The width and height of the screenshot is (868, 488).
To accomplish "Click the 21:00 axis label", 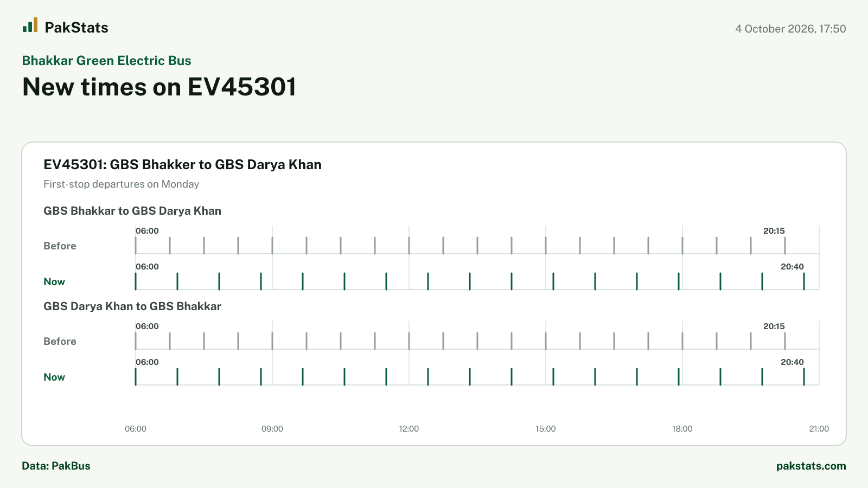I will 819,429.
